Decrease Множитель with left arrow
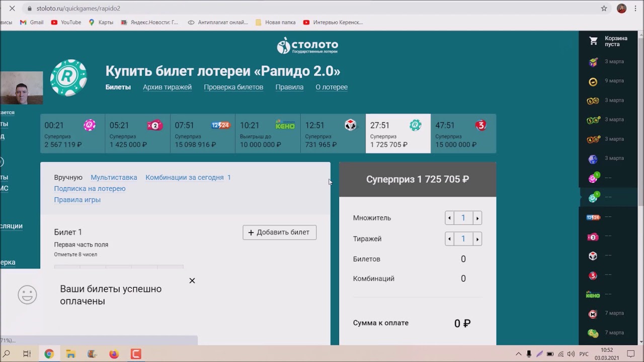The height and width of the screenshot is (362, 644). click(x=449, y=218)
